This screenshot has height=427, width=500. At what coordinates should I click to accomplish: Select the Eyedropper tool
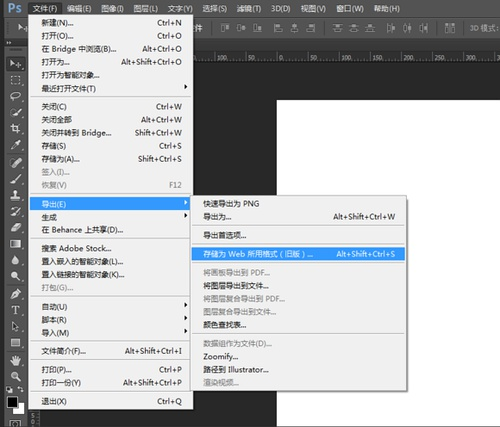click(15, 145)
